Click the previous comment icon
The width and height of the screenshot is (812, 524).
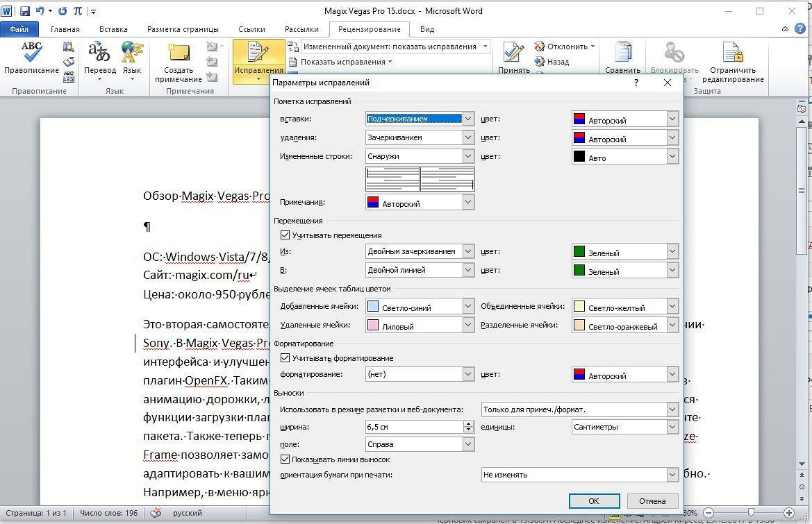click(212, 62)
